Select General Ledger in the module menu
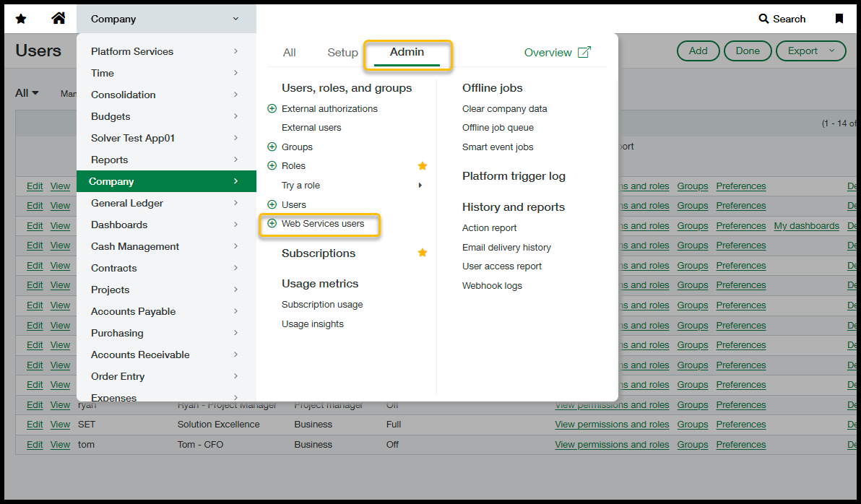 (x=127, y=203)
